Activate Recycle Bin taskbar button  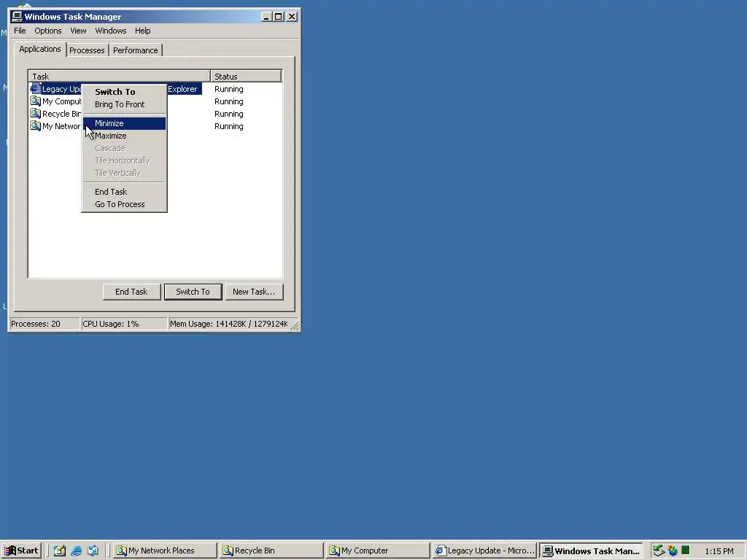pos(271,551)
